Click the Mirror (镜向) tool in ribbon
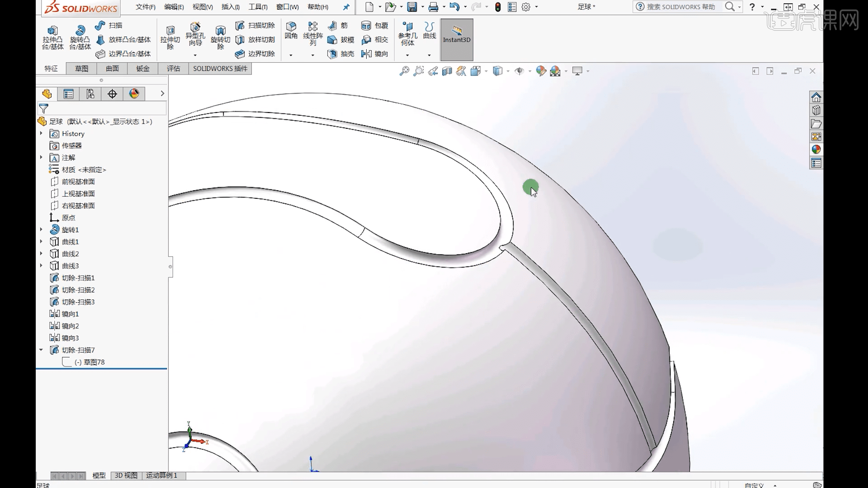This screenshot has height=488, width=868. [375, 54]
